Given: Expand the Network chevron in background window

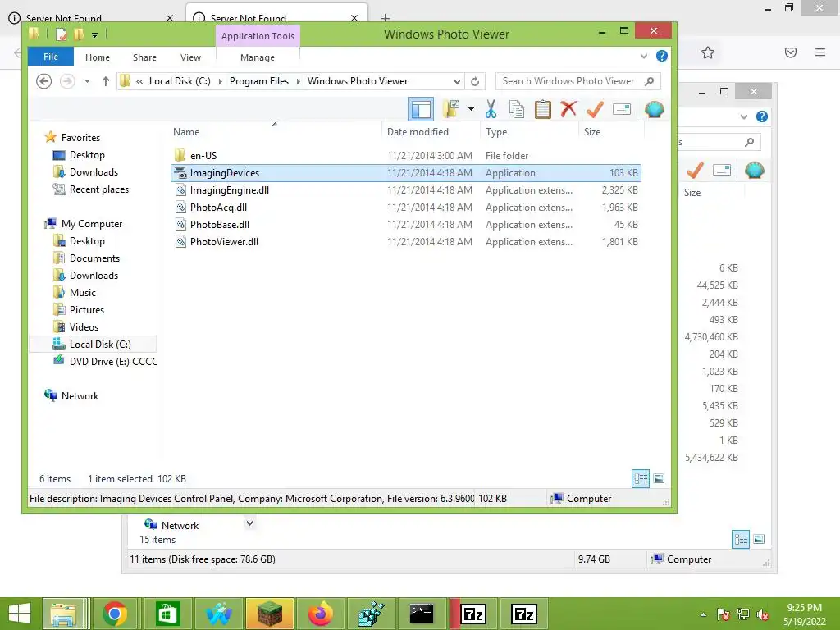Looking at the screenshot, I should click(x=249, y=523).
